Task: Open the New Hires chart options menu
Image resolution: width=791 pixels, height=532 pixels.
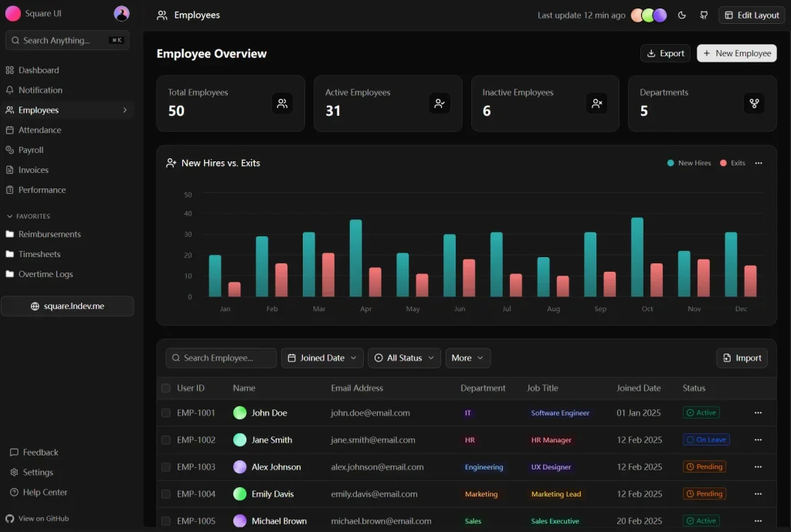Action: pos(759,163)
